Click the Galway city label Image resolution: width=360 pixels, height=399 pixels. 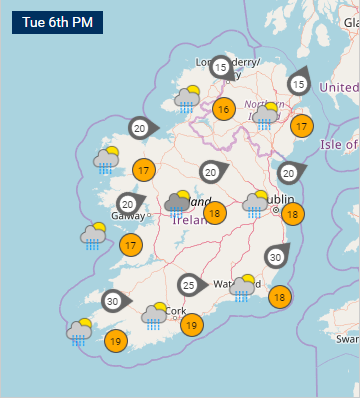click(x=128, y=216)
